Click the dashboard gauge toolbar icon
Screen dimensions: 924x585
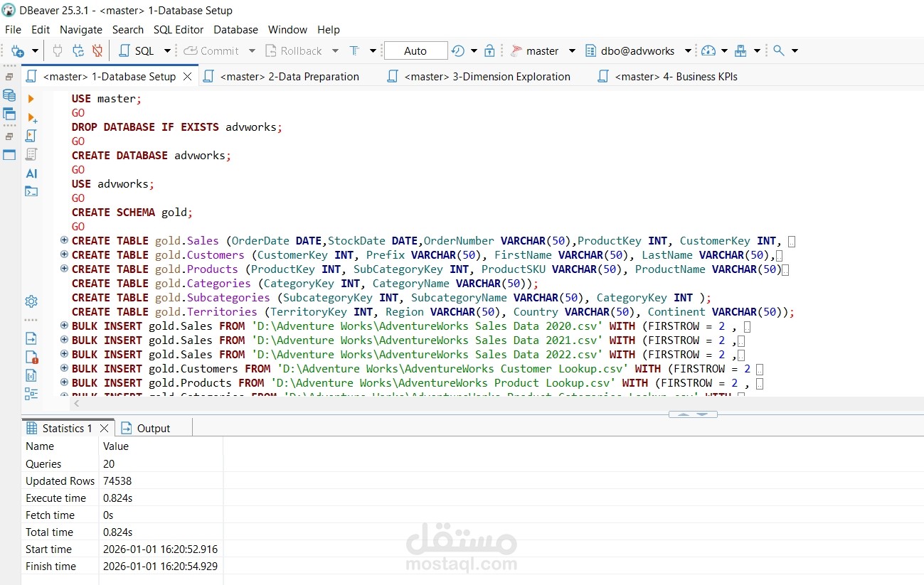pyautogui.click(x=708, y=50)
